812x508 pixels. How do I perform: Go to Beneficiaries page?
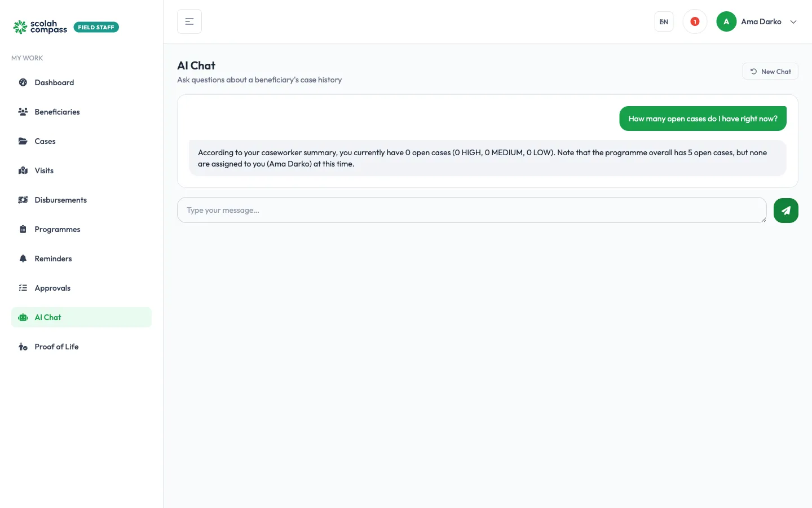81,112
